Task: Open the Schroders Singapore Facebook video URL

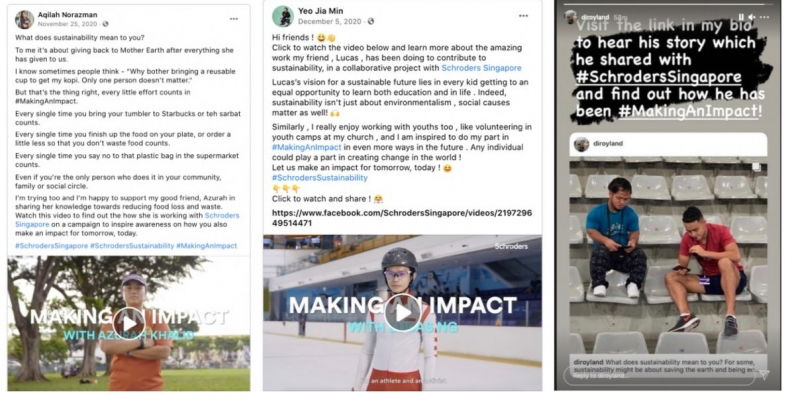Action: [402, 218]
